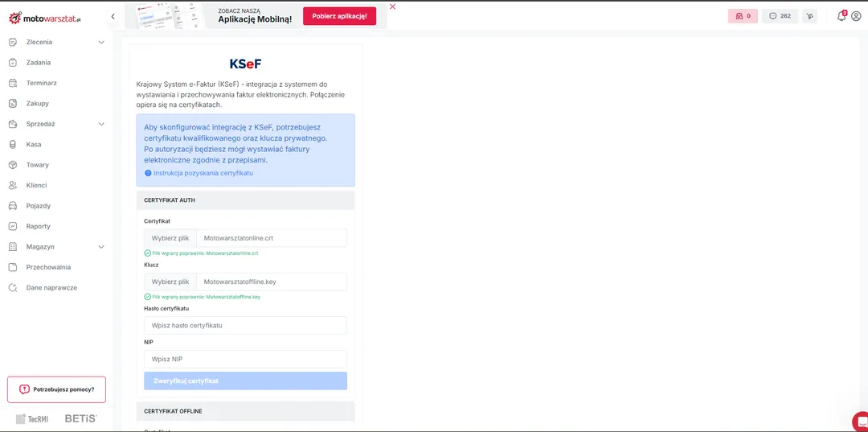The width and height of the screenshot is (868, 432).
Task: Click the motowarsztat.pl logo
Action: tap(45, 18)
